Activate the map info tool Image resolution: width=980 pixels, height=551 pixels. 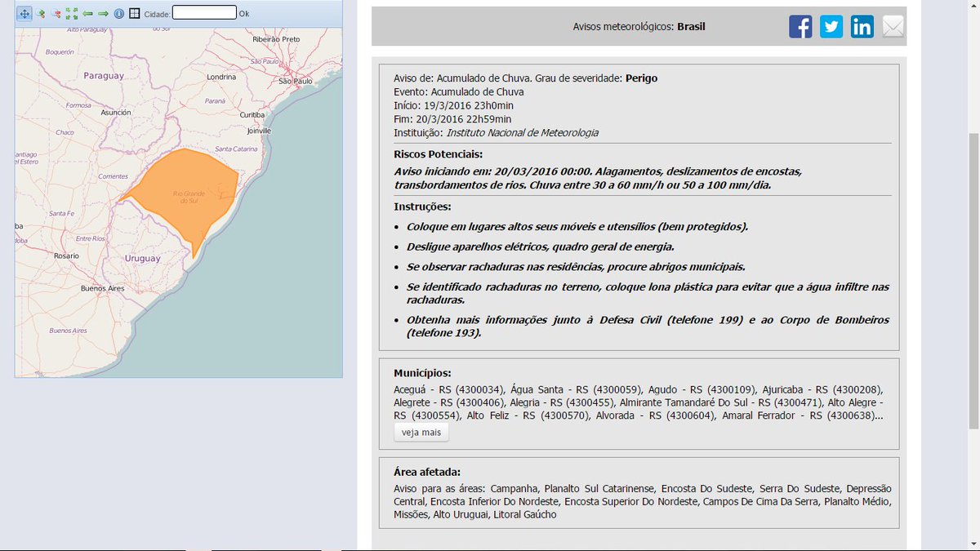pos(119,13)
